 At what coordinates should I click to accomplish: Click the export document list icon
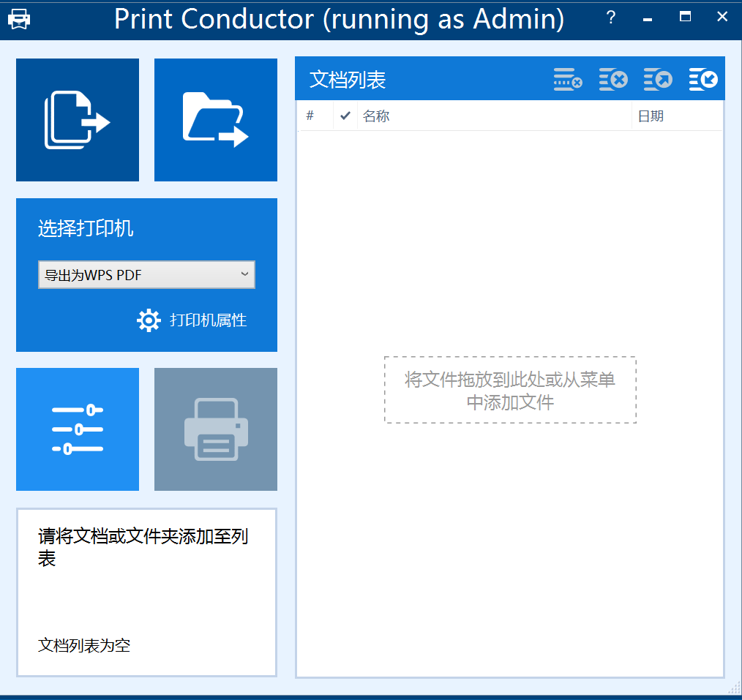[659, 80]
